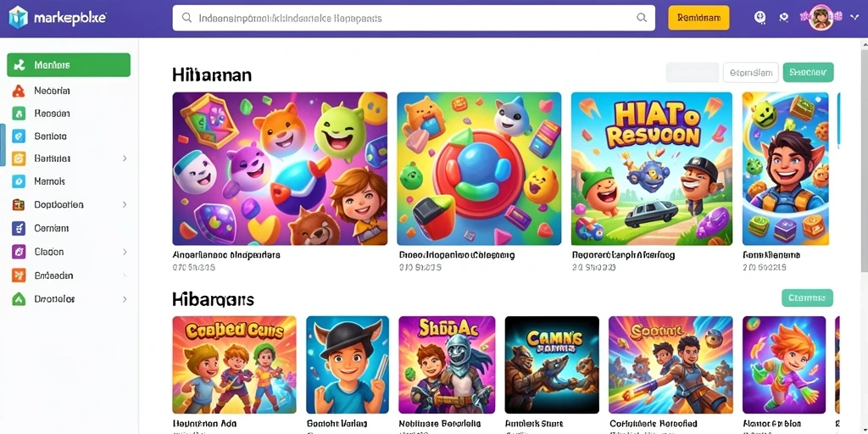868x434 pixels.
Task: Open the Memols sidebar entry
Action: click(x=50, y=181)
